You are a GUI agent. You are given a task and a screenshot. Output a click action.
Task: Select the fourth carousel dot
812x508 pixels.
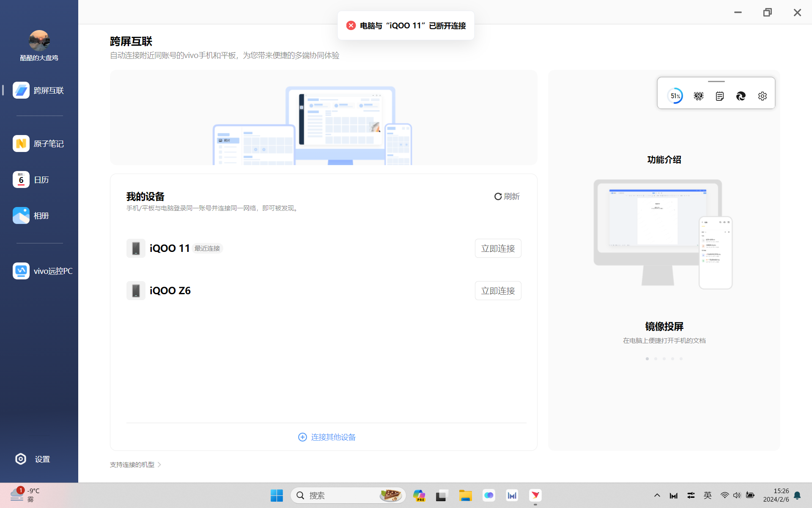tap(672, 359)
